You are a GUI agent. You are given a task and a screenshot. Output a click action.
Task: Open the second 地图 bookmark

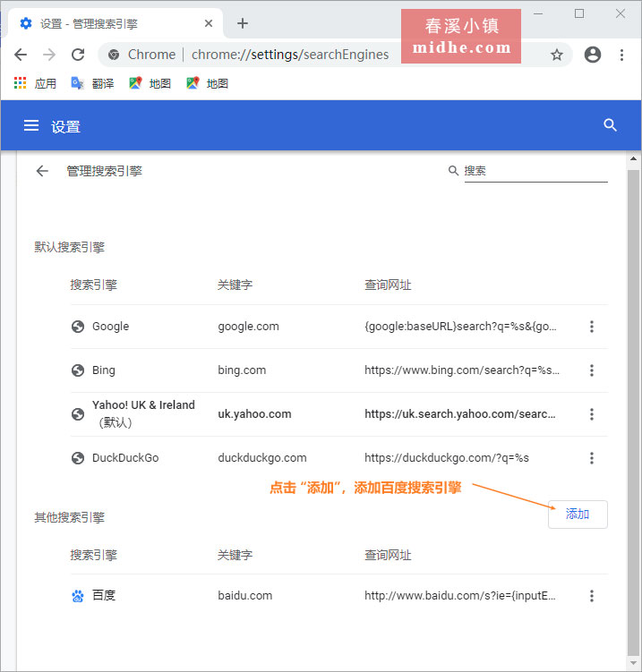(207, 83)
